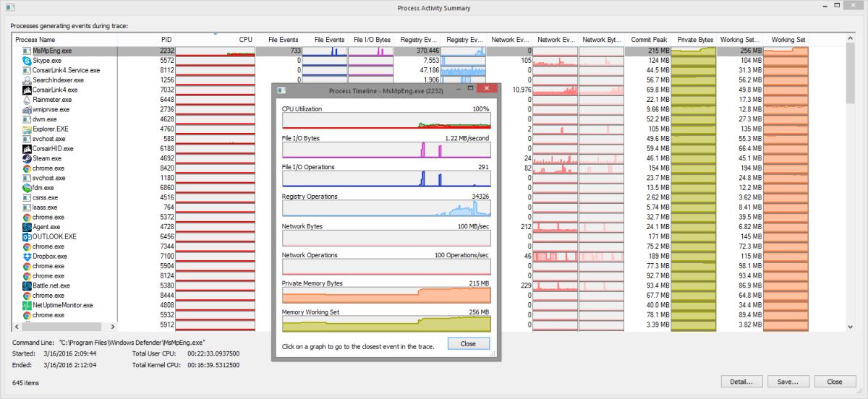The height and width of the screenshot is (399, 868).
Task: Click the command line path for MsMpEng.exe
Action: pos(133,342)
